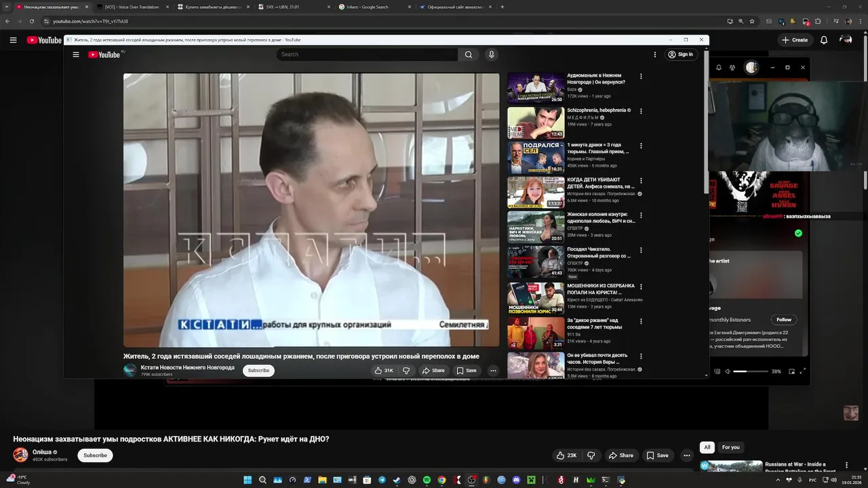This screenshot has height=488, width=868.
Task: Click the Sign in button
Action: 680,54
